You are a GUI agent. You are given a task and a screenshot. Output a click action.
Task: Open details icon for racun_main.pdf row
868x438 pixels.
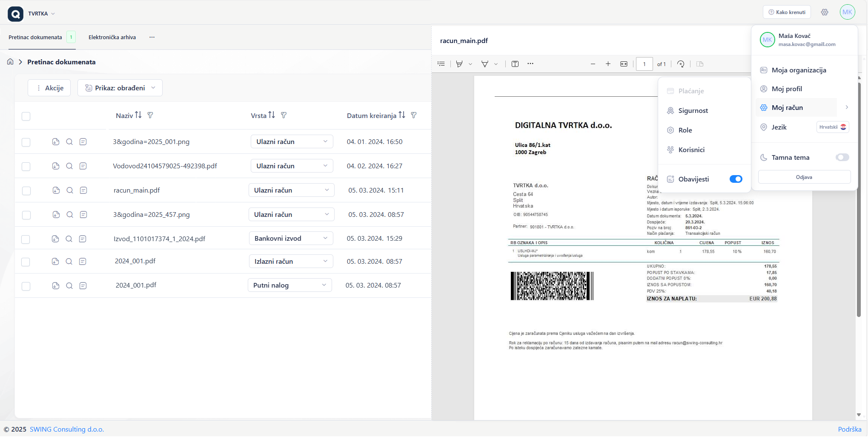83,190
